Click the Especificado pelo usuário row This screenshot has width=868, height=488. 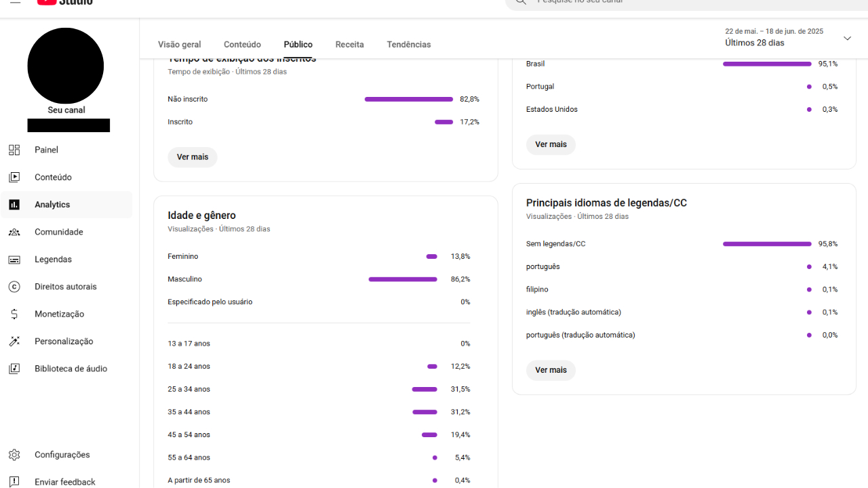pyautogui.click(x=319, y=302)
